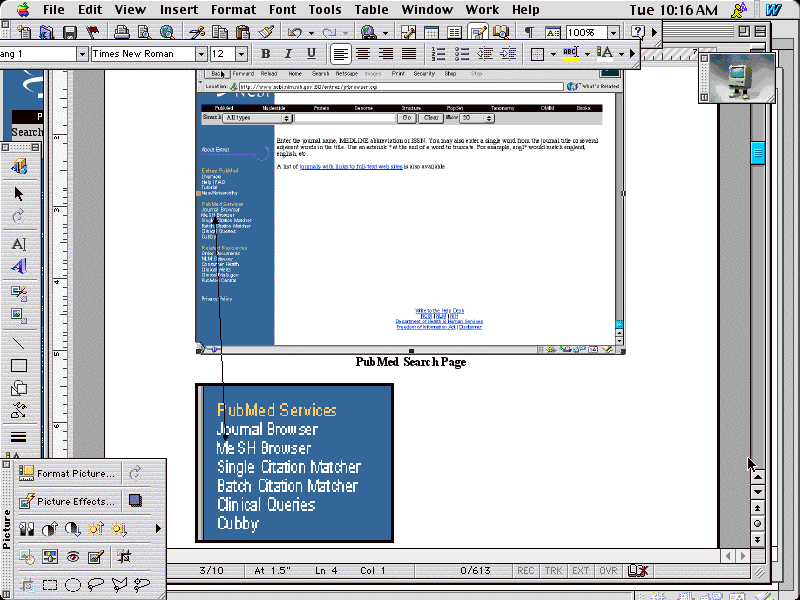Apply the font color button
Image resolution: width=800 pixels, height=600 pixels.
pyautogui.click(x=605, y=54)
